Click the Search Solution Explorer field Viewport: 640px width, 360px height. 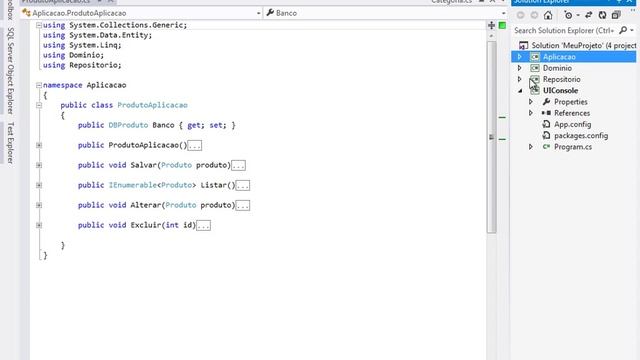tap(565, 30)
